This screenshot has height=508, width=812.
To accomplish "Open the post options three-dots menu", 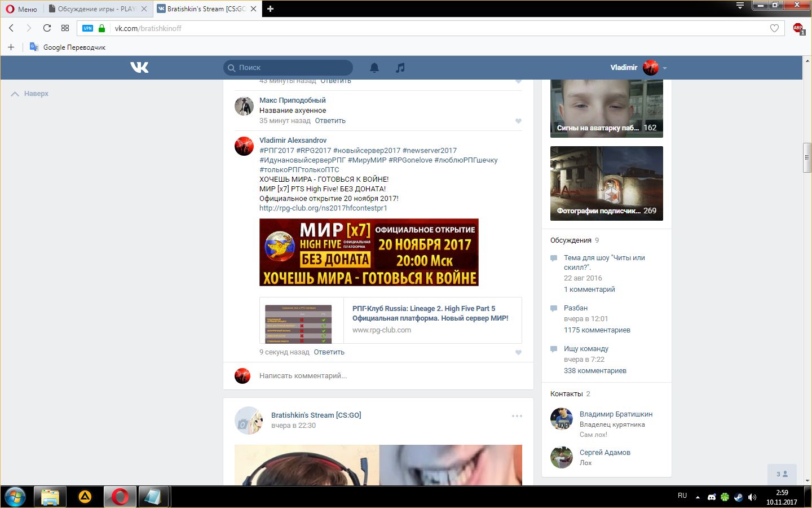I will (x=517, y=416).
